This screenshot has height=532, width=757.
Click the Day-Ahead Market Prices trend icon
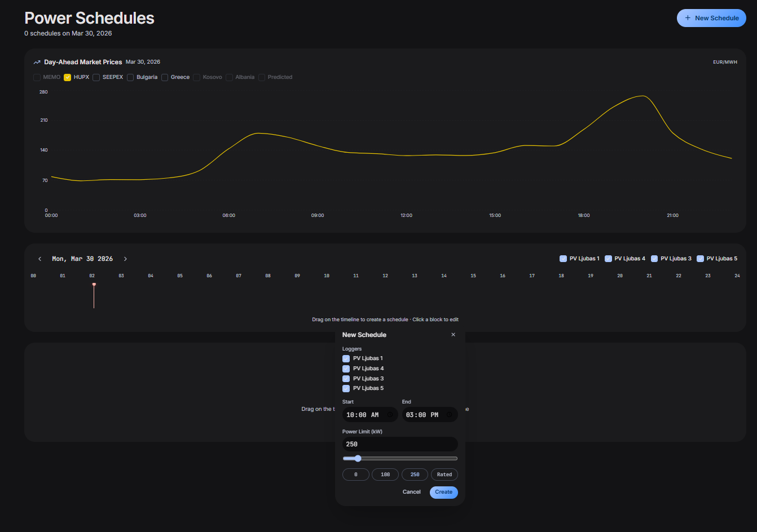(x=37, y=63)
